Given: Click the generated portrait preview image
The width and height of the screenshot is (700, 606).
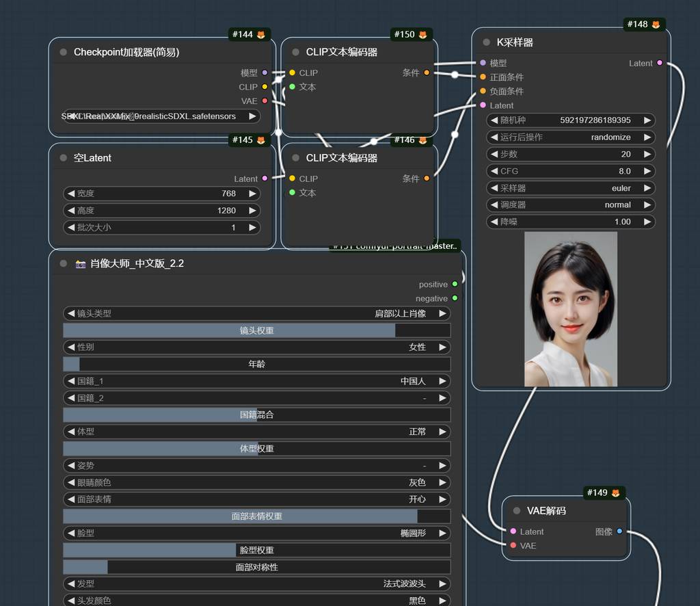Looking at the screenshot, I should [570, 309].
